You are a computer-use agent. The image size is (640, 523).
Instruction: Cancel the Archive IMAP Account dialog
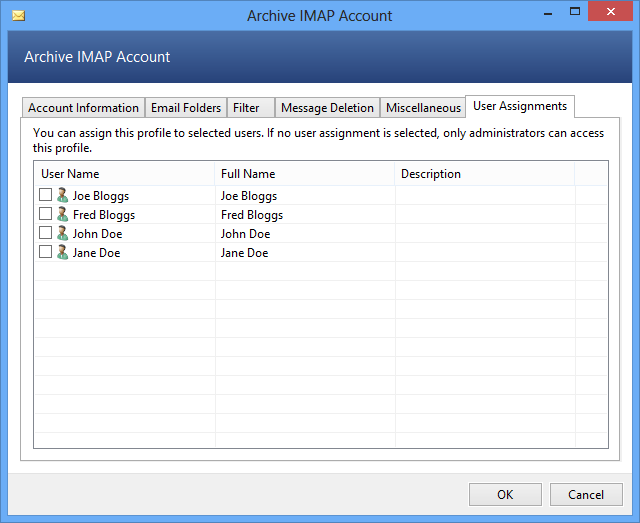click(x=586, y=494)
